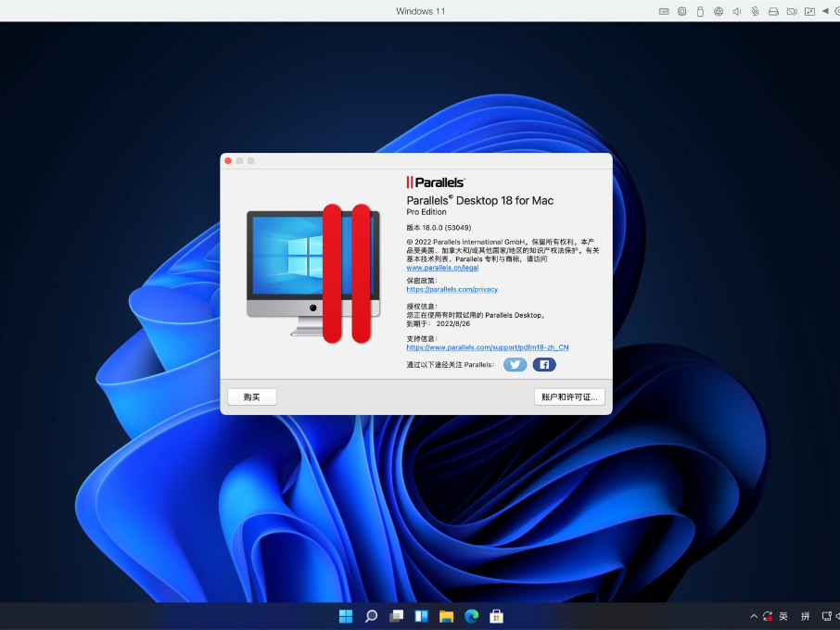Click the keyboard icon in the Parallels toolbar
This screenshot has width=840, height=630.
(663, 11)
